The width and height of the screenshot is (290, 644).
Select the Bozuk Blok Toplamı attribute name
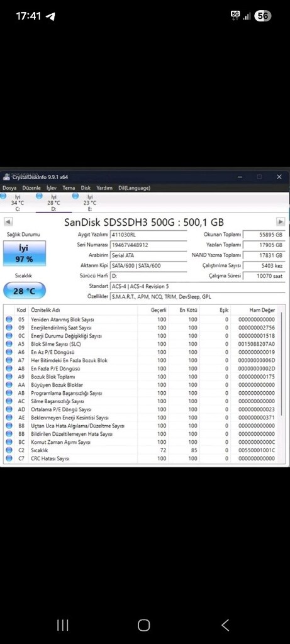[x=53, y=377]
